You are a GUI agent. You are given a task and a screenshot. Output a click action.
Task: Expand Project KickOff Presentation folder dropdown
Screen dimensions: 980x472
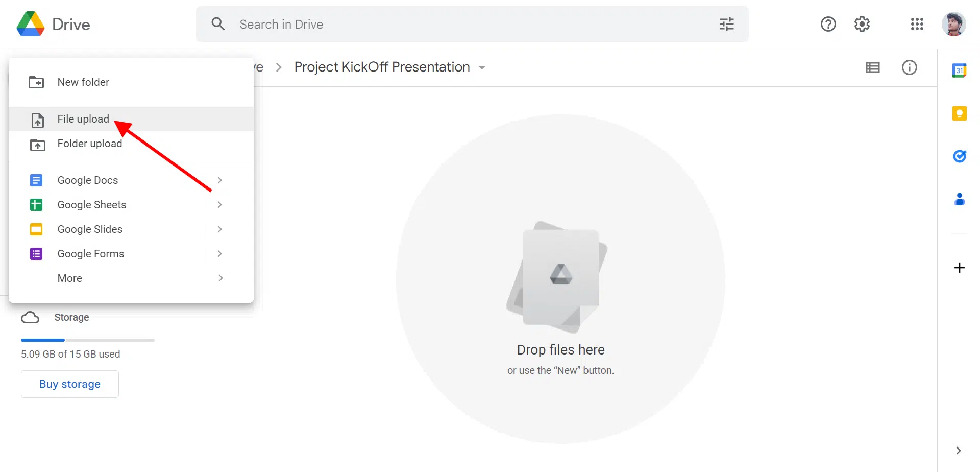point(482,67)
